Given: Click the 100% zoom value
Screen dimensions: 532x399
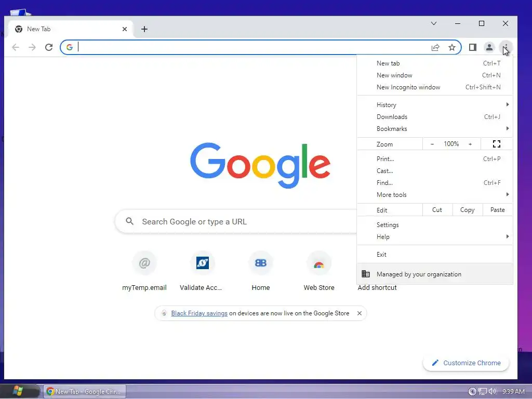Looking at the screenshot, I should 451,144.
